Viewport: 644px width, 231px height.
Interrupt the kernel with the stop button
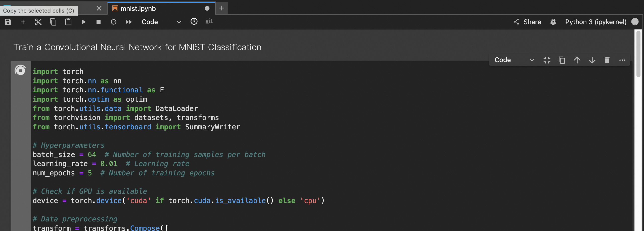coord(99,22)
